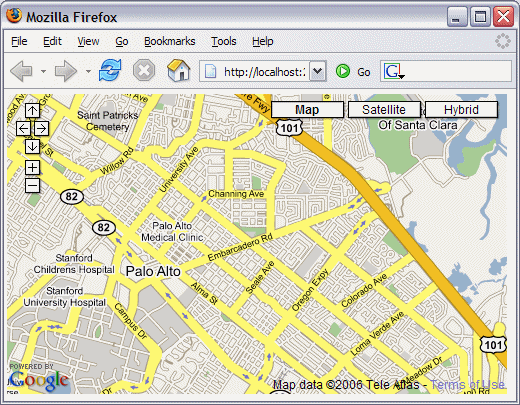Click the Powered by Google logo
The width and height of the screenshot is (520, 405).
tap(38, 378)
